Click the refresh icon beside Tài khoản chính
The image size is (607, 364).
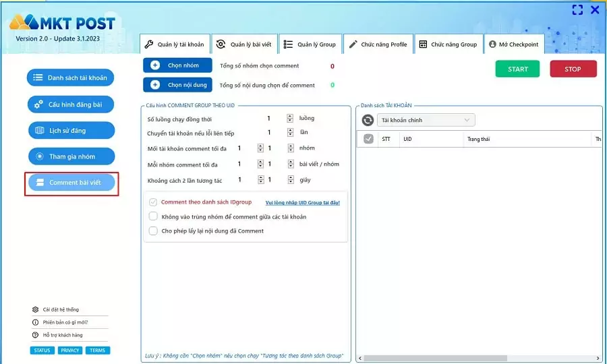pos(368,120)
